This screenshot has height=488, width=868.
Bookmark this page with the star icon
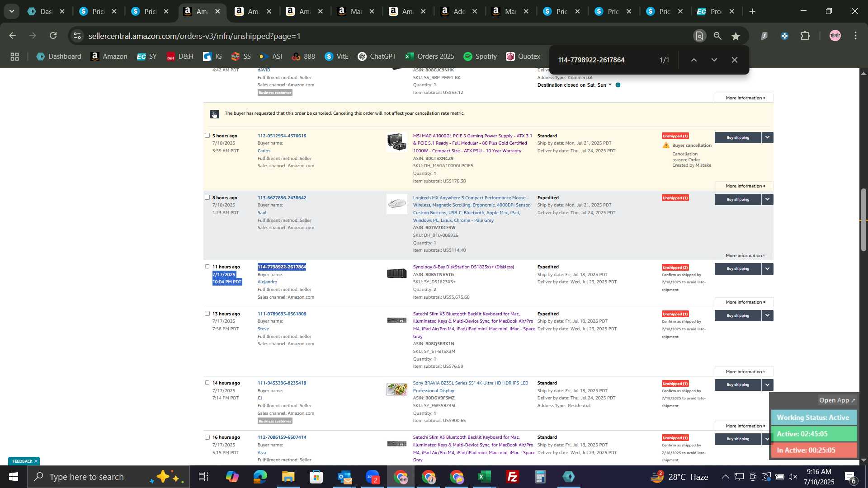click(x=736, y=36)
